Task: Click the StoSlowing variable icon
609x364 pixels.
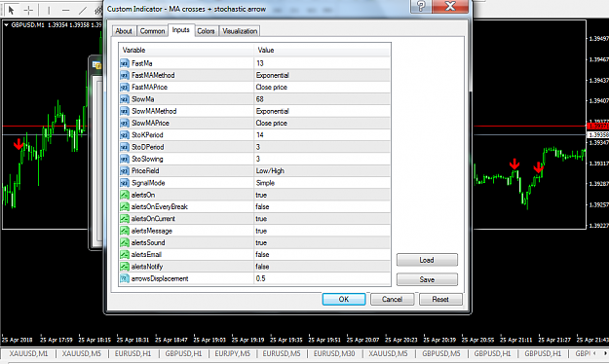Action: [x=125, y=159]
